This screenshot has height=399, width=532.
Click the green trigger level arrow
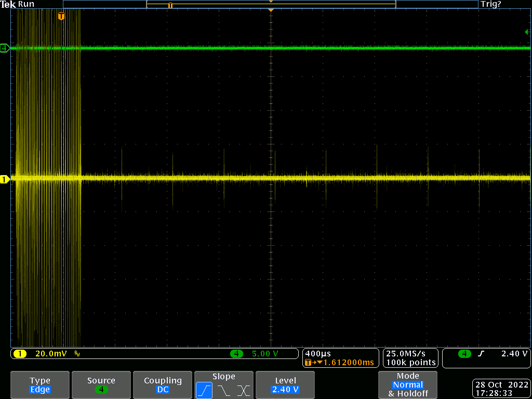point(527,32)
